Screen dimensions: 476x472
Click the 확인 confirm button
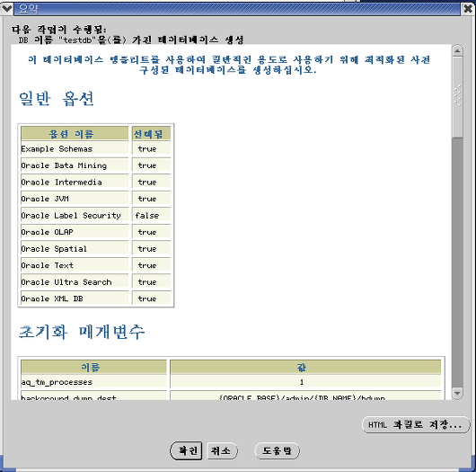click(186, 450)
